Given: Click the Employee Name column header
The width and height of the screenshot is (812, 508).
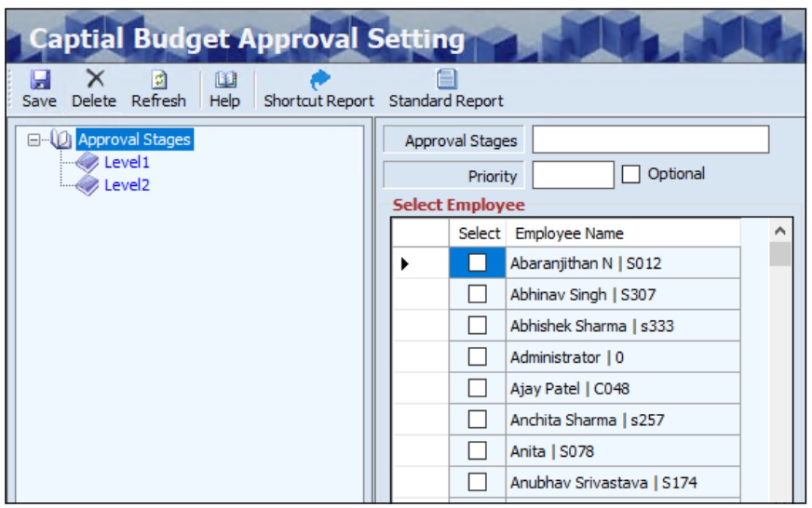Looking at the screenshot, I should tap(569, 234).
